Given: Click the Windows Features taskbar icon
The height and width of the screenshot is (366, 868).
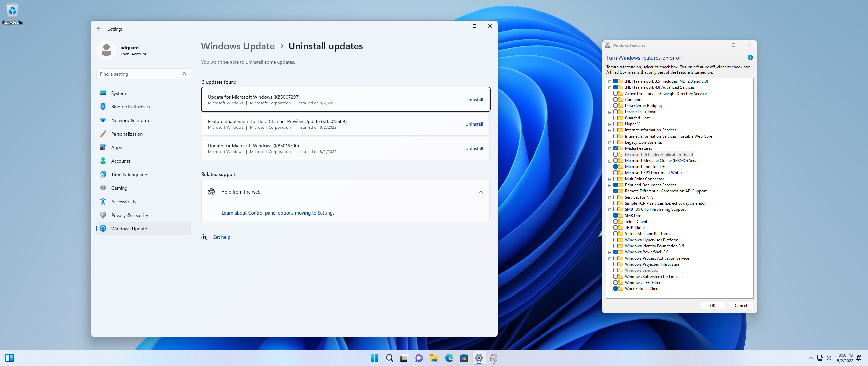Looking at the screenshot, I should [494, 358].
